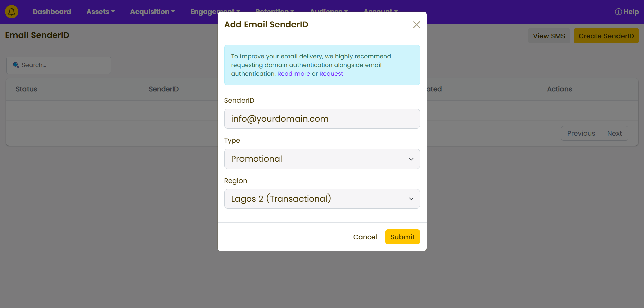This screenshot has height=308, width=644.
Task: Click the Status column header
Action: 26,89
